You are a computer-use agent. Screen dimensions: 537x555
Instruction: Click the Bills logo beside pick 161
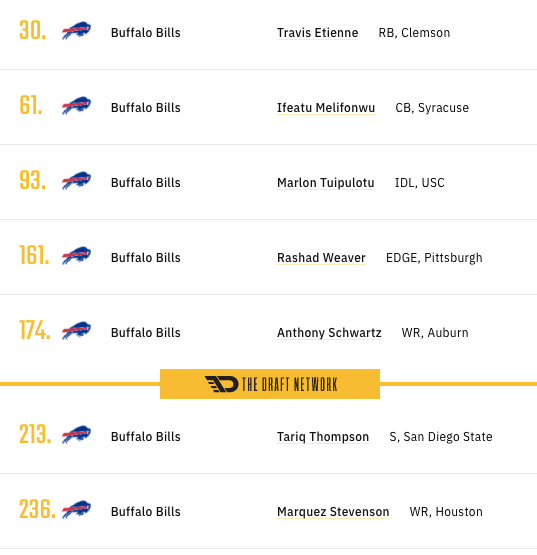pyautogui.click(x=76, y=256)
